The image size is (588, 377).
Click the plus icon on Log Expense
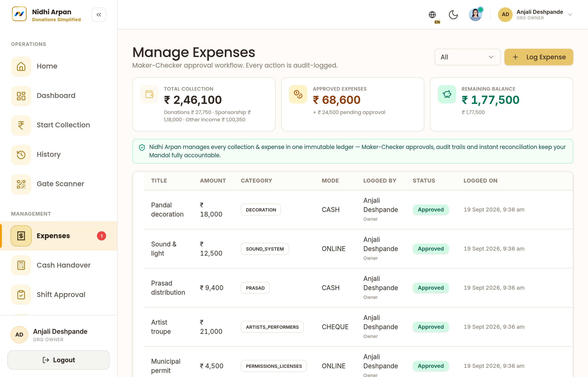tap(515, 57)
